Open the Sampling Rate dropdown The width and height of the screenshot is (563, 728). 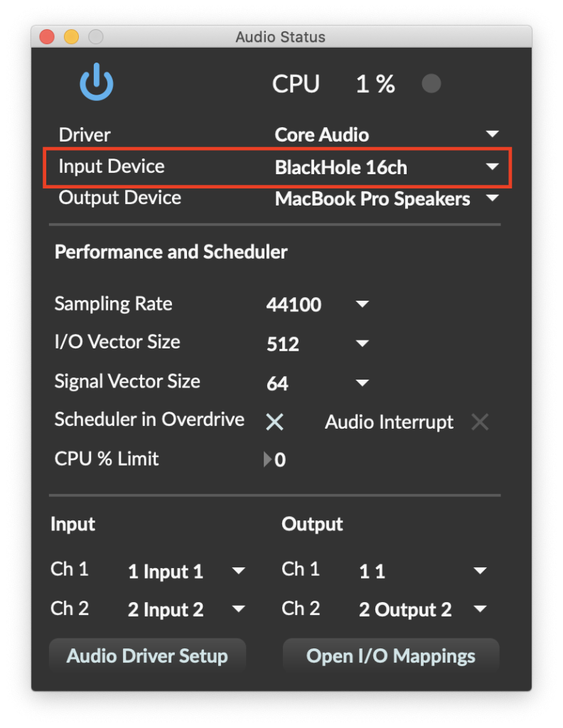click(x=362, y=304)
